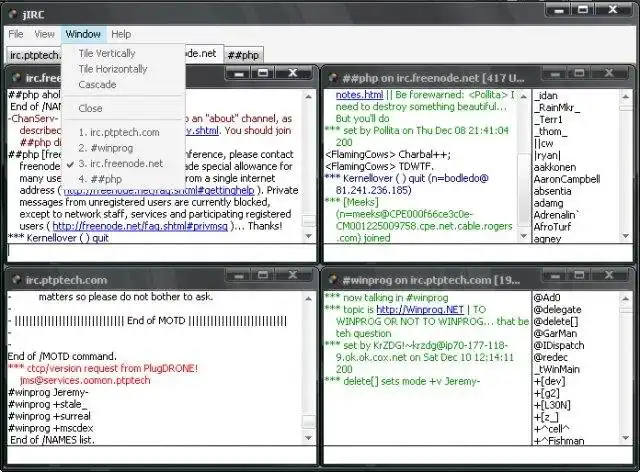Viewport: 640px width, 472px height.
Task: Open the View menu
Action: [x=44, y=34]
